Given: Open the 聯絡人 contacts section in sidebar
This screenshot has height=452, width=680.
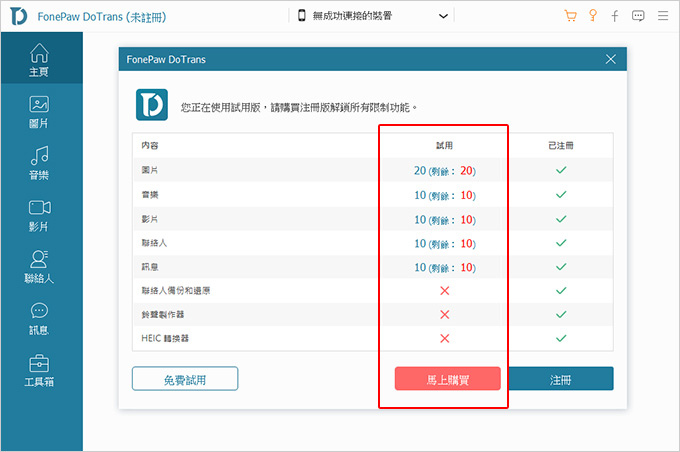Looking at the screenshot, I should pos(39,267).
